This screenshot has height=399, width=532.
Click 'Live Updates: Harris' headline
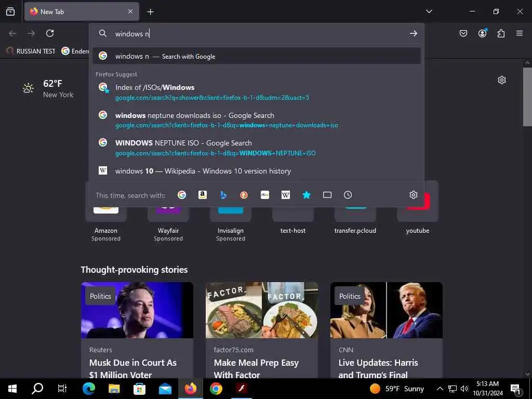click(x=378, y=363)
